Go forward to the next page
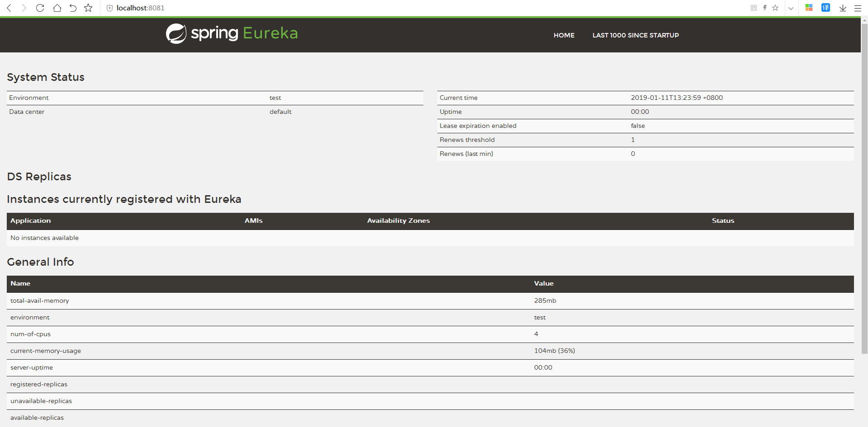 pyautogui.click(x=24, y=8)
